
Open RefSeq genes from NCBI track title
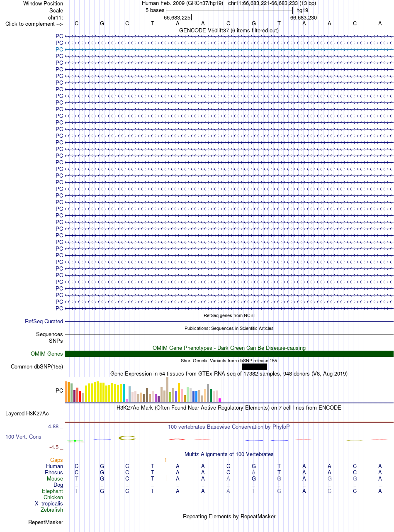pyautogui.click(x=229, y=315)
